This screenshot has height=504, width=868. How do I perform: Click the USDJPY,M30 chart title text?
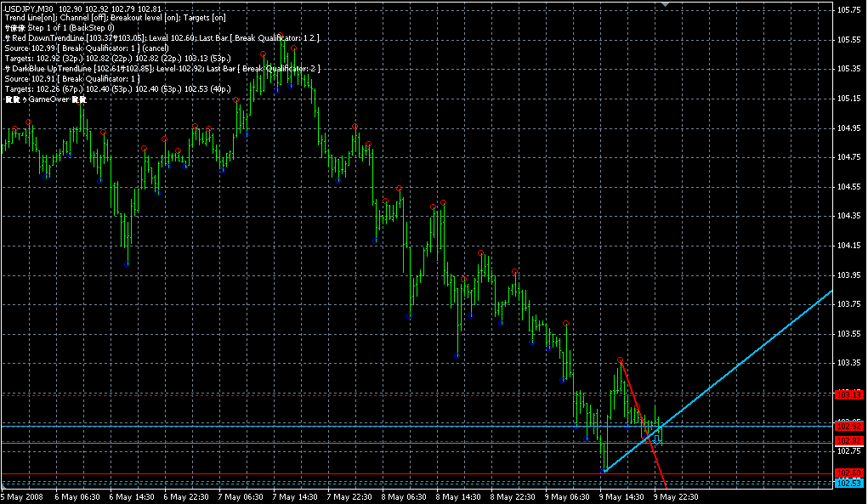click(x=26, y=8)
